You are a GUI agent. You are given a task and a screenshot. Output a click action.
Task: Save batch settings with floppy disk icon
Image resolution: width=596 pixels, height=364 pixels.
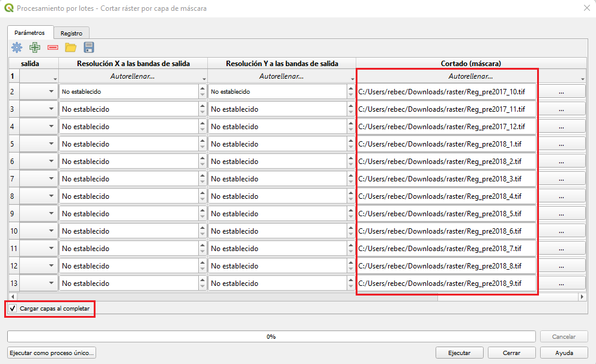click(x=89, y=47)
